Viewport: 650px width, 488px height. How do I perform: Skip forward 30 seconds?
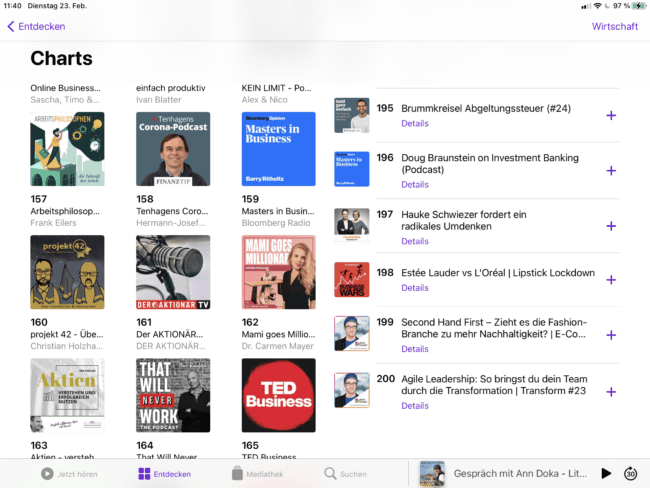(631, 473)
